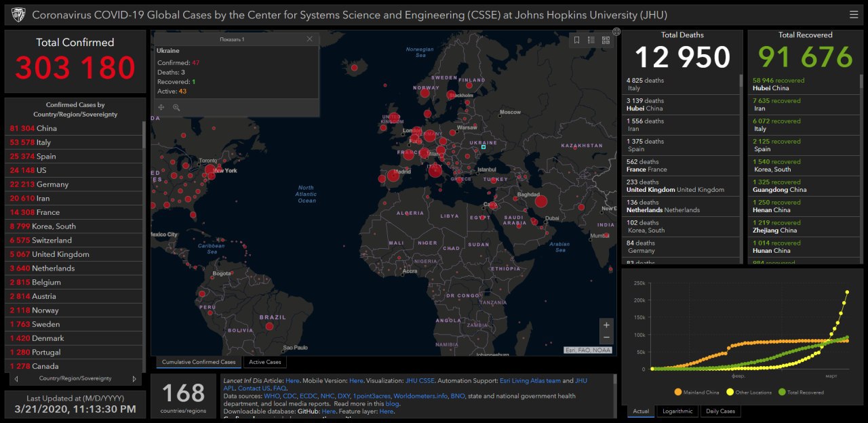
Task: Open the map bookmarks icon
Action: tap(576, 40)
